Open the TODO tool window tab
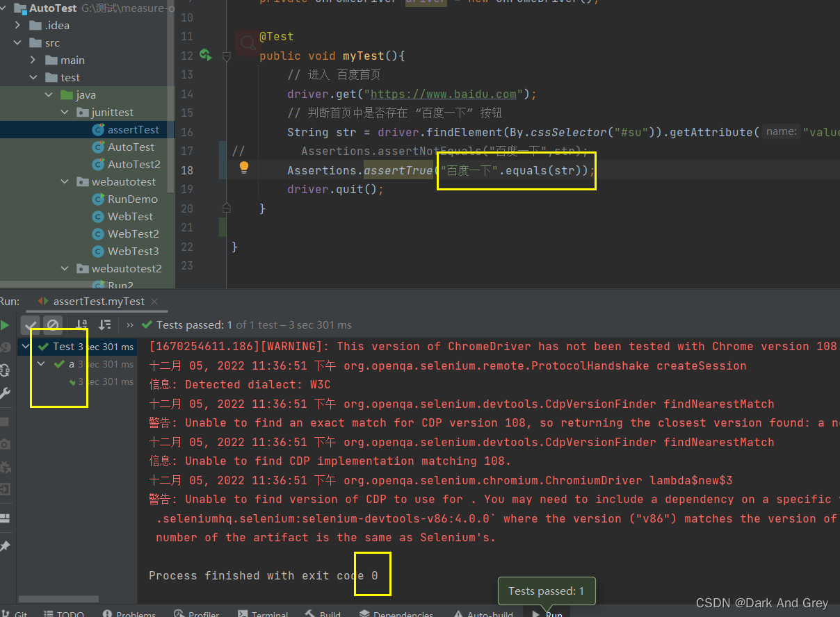Screen dimensions: 840x617 pyautogui.click(x=64, y=614)
